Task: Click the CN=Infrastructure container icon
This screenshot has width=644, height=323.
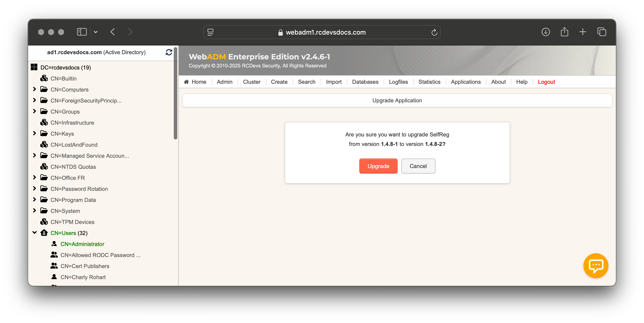Action: pos(44,122)
